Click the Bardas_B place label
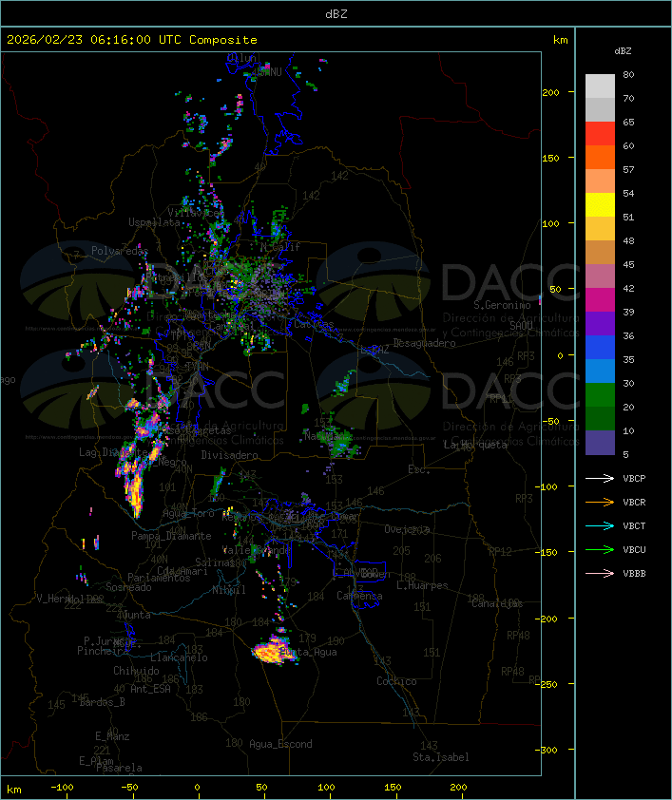 click(102, 702)
